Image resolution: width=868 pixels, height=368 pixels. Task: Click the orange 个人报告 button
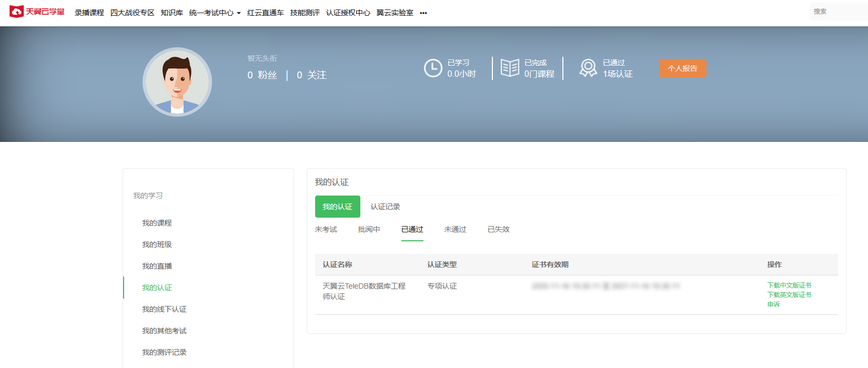click(683, 68)
